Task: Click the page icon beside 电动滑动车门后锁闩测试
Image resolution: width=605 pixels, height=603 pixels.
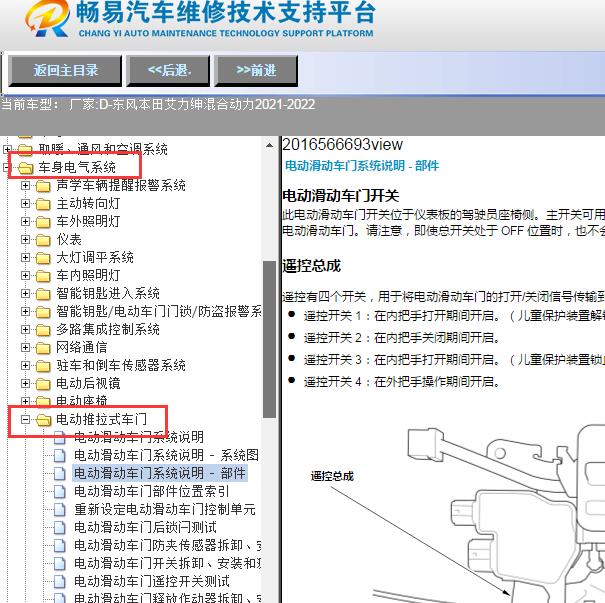Action: 60,527
